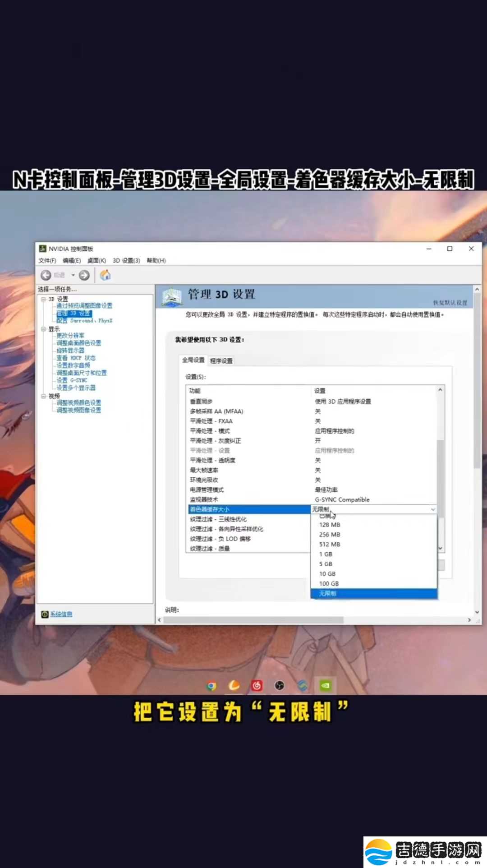Open NetEase Cloud Music from taskbar
The height and width of the screenshot is (868, 487).
click(257, 686)
